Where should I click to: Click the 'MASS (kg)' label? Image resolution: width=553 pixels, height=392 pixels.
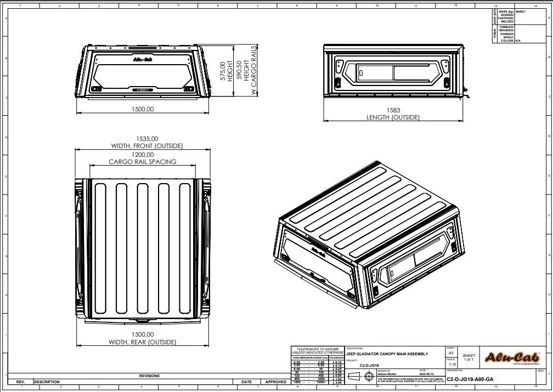click(506, 12)
